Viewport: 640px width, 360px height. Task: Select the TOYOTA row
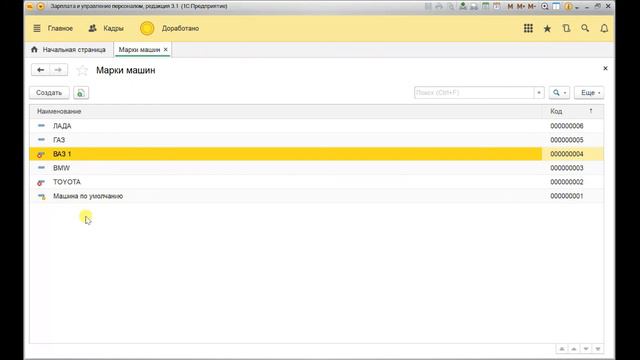(316, 182)
